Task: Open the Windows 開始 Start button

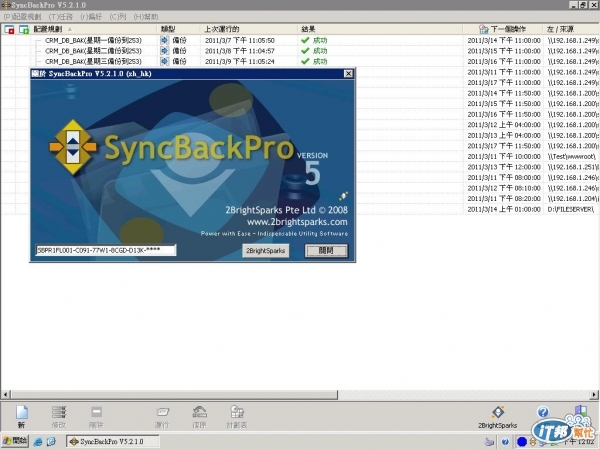Action: click(15, 441)
